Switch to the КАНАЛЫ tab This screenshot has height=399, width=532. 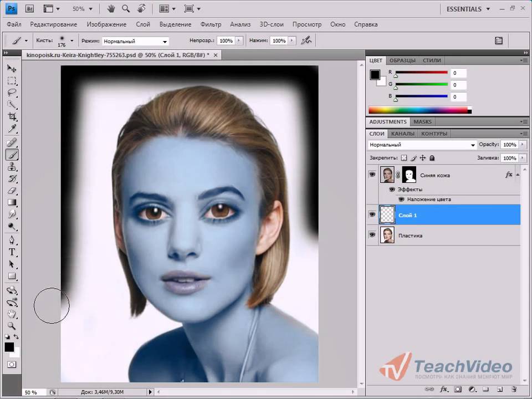pyautogui.click(x=403, y=134)
